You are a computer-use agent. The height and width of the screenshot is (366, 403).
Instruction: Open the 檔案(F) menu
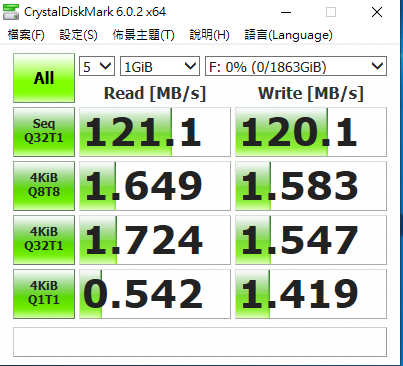[x=26, y=35]
